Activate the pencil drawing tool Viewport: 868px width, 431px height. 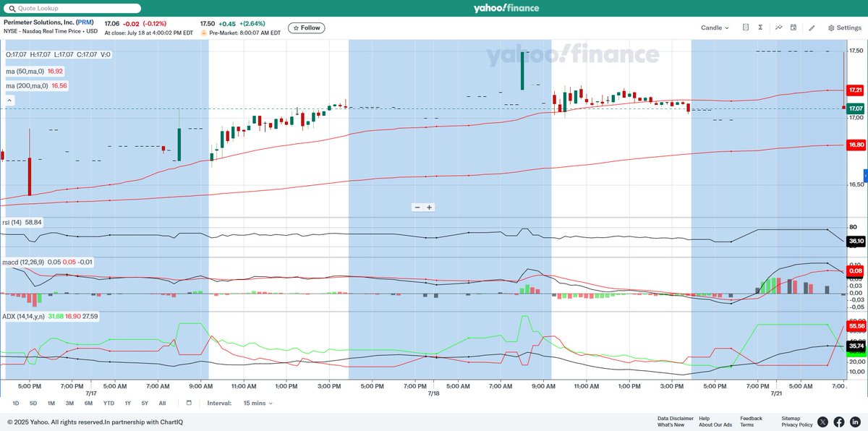tap(812, 27)
